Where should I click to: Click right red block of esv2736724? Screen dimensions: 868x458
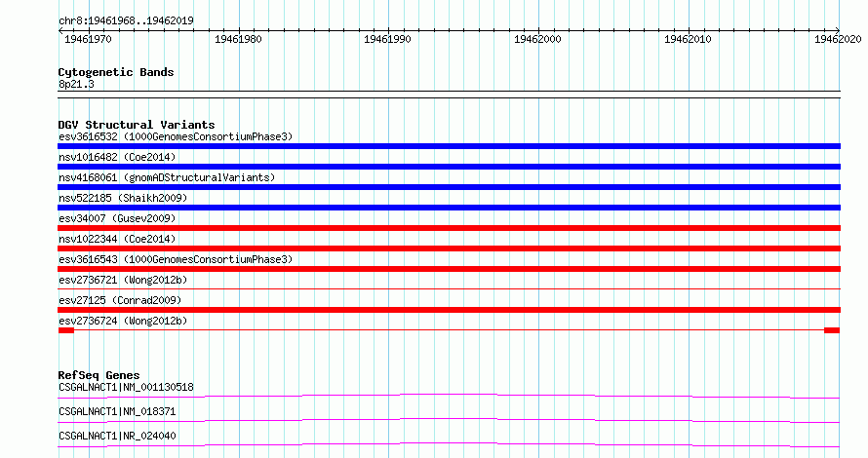832,330
